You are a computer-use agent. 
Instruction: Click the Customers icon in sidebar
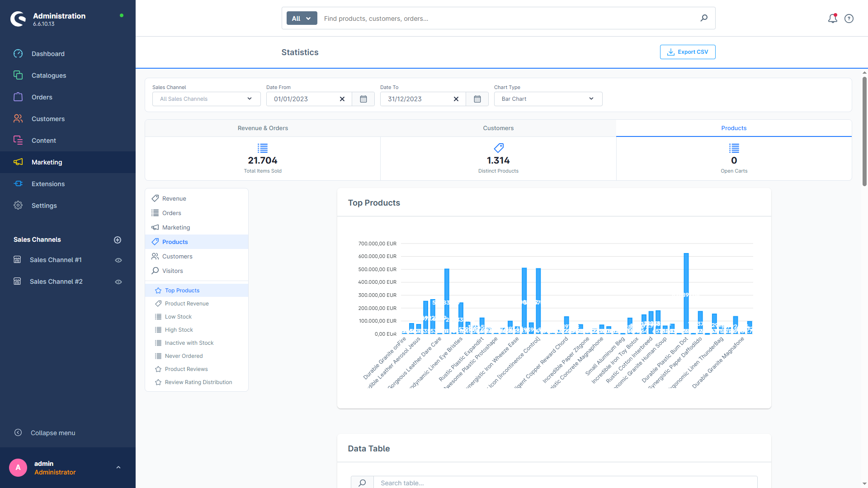pyautogui.click(x=18, y=118)
